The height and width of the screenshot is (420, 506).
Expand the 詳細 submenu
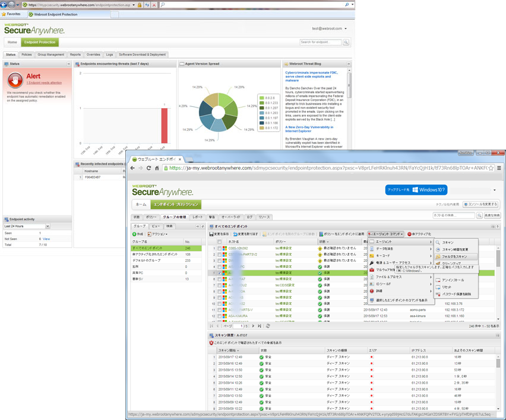pos(401,291)
